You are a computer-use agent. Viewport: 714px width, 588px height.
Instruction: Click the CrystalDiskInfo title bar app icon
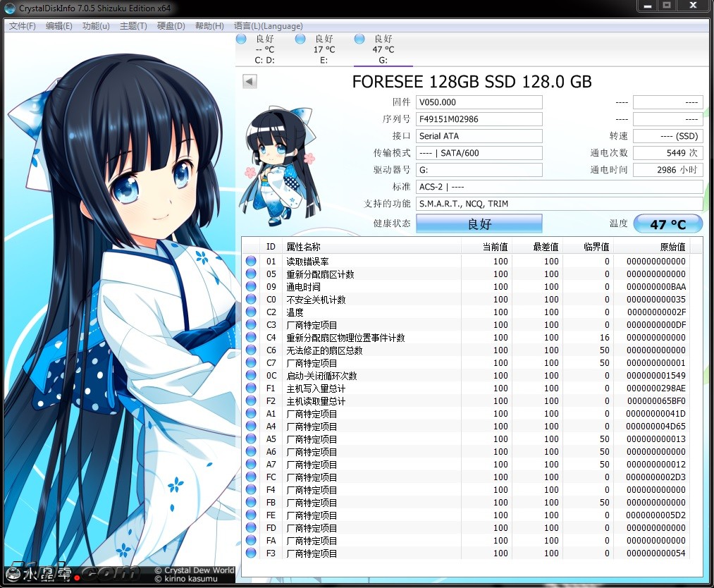tap(9, 8)
